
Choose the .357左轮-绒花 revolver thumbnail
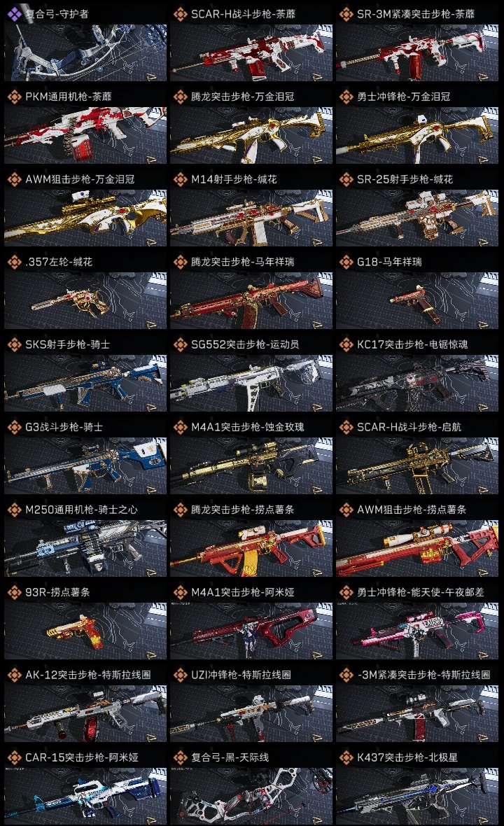click(85, 301)
